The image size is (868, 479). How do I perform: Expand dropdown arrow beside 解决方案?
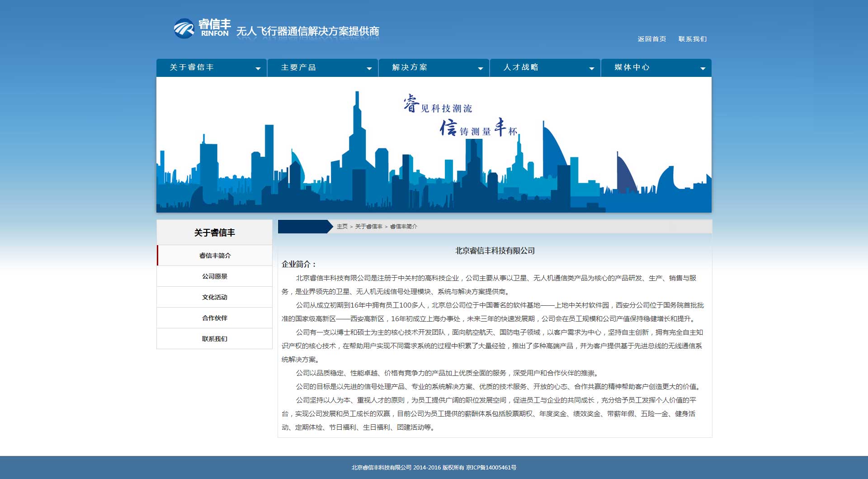481,69
